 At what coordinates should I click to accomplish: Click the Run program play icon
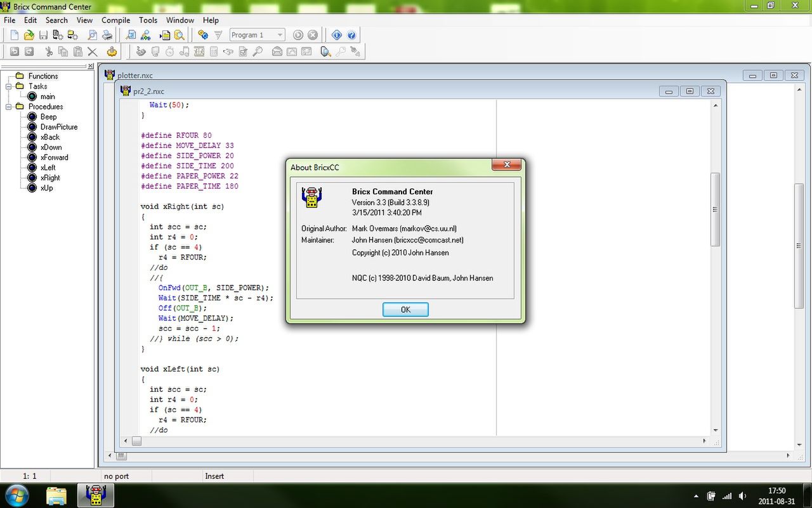(x=298, y=35)
